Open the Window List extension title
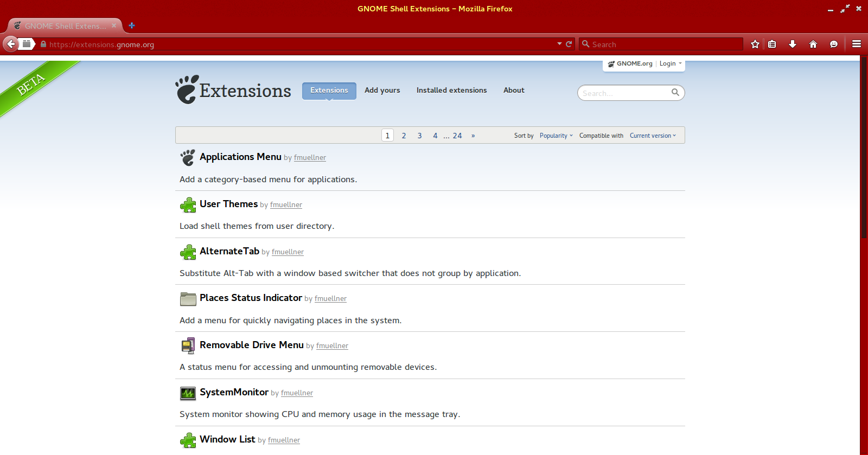This screenshot has width=868, height=455. click(227, 439)
